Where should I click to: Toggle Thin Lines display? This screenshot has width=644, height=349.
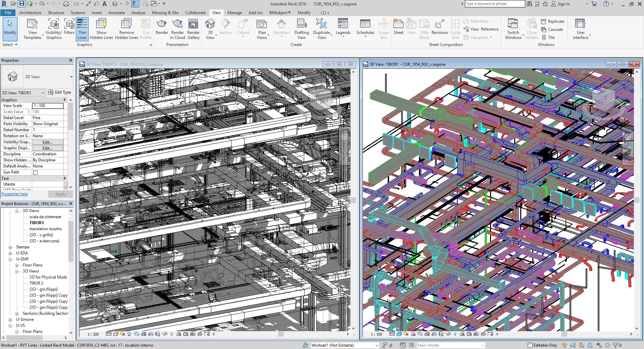pos(82,29)
